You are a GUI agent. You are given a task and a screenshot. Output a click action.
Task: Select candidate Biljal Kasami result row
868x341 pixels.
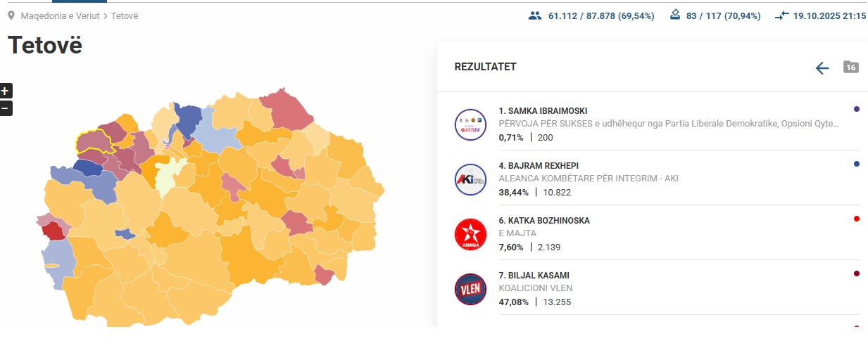pyautogui.click(x=648, y=288)
